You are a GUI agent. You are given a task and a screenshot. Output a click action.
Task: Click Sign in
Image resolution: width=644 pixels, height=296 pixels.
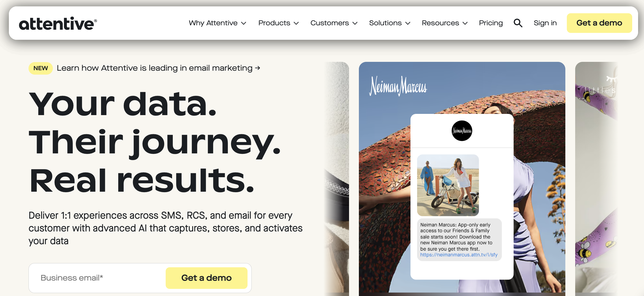[x=545, y=23]
